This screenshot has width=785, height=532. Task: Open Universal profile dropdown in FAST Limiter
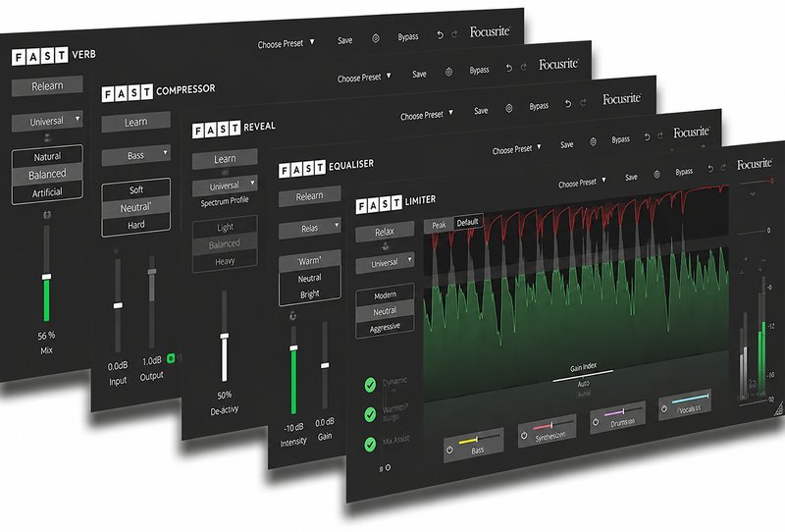[385, 262]
